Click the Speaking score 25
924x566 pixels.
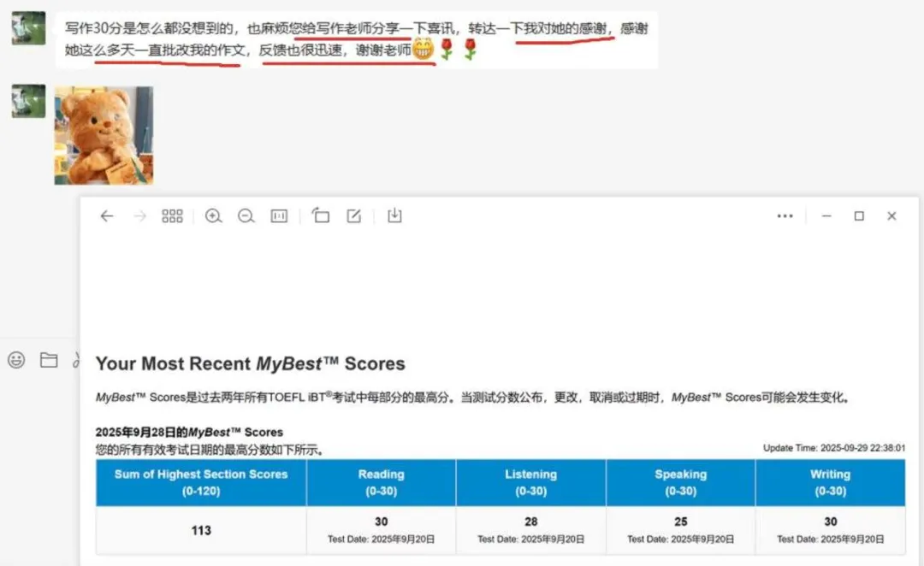pos(681,522)
